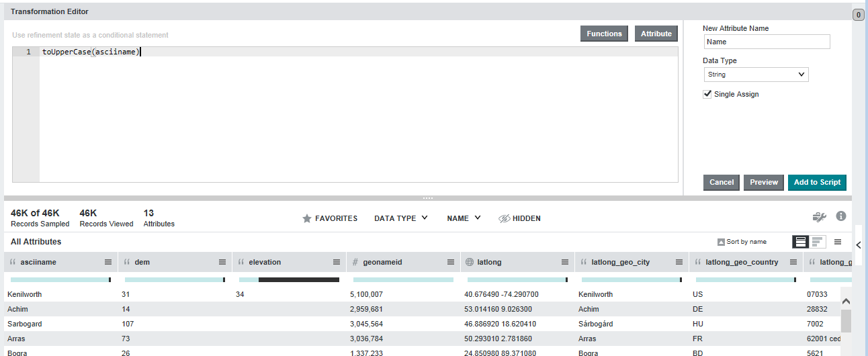Click line number 1 in editor gutter
The image size is (868, 356).
pos(28,52)
